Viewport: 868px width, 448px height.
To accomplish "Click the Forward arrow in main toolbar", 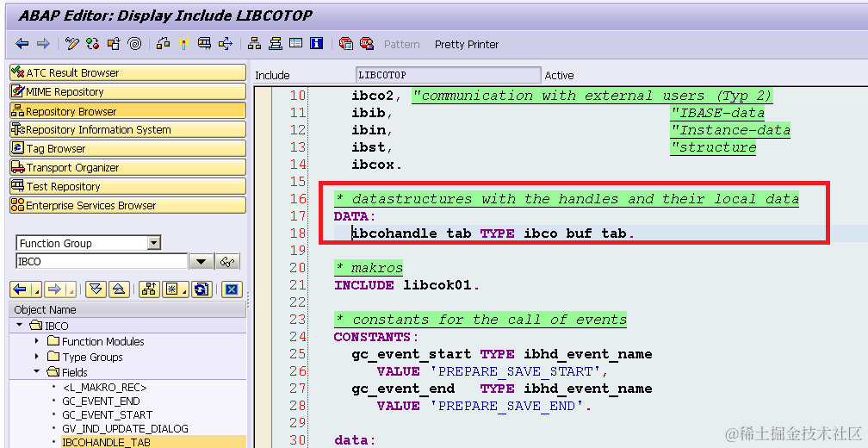I will click(43, 44).
